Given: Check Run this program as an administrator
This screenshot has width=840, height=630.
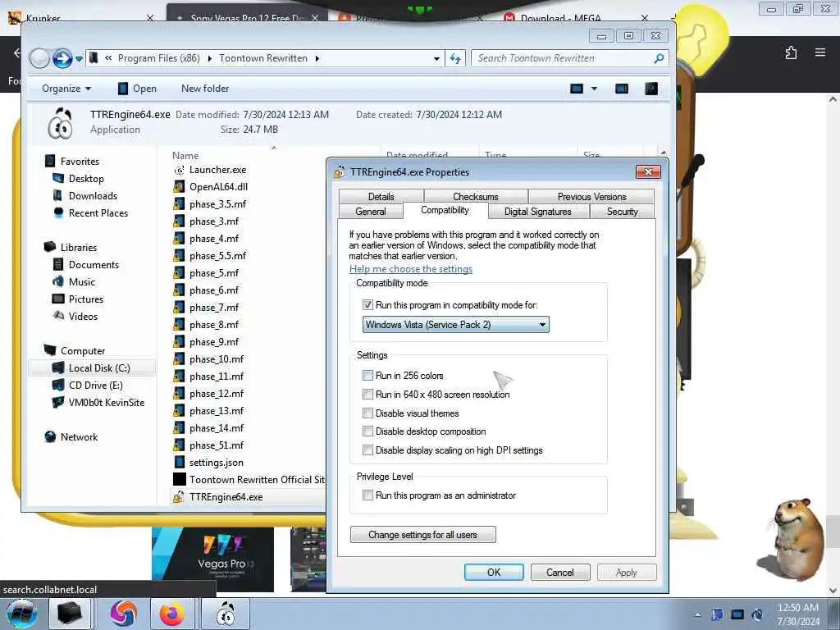Looking at the screenshot, I should point(367,495).
